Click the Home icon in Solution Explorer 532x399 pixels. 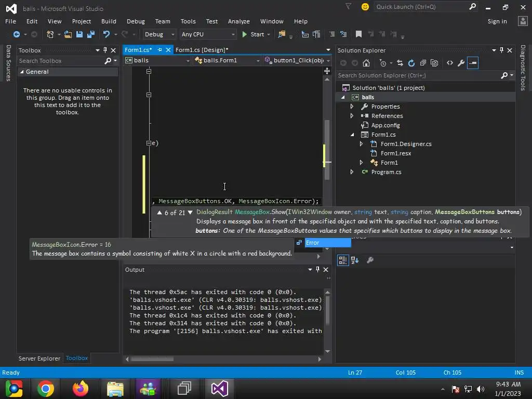tap(366, 63)
